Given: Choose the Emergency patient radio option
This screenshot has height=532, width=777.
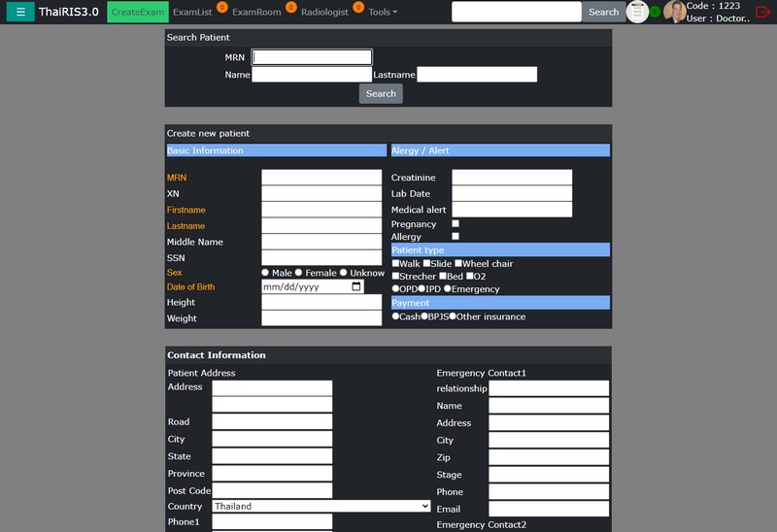Looking at the screenshot, I should [x=448, y=289].
